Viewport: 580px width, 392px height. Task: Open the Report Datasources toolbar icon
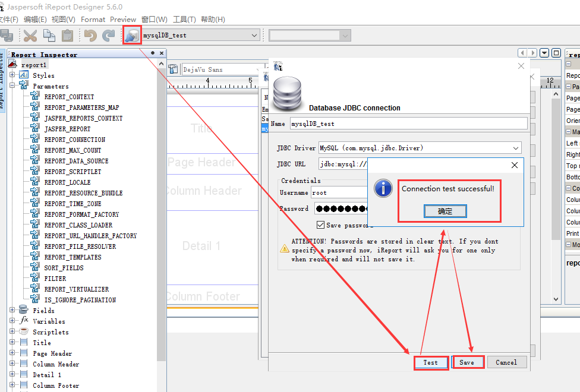[x=132, y=36]
